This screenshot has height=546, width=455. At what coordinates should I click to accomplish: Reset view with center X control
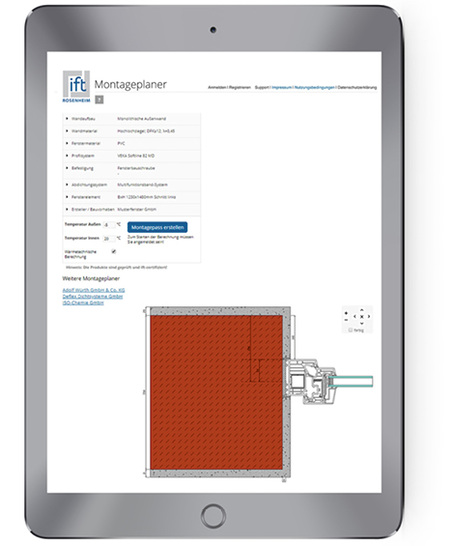pos(362,317)
